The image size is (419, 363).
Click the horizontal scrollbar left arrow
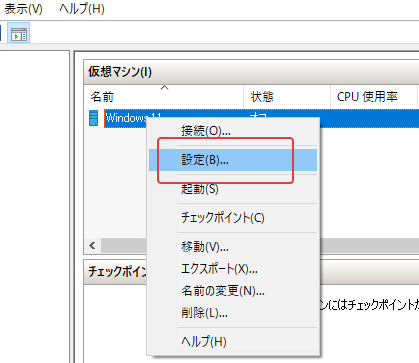(x=93, y=246)
